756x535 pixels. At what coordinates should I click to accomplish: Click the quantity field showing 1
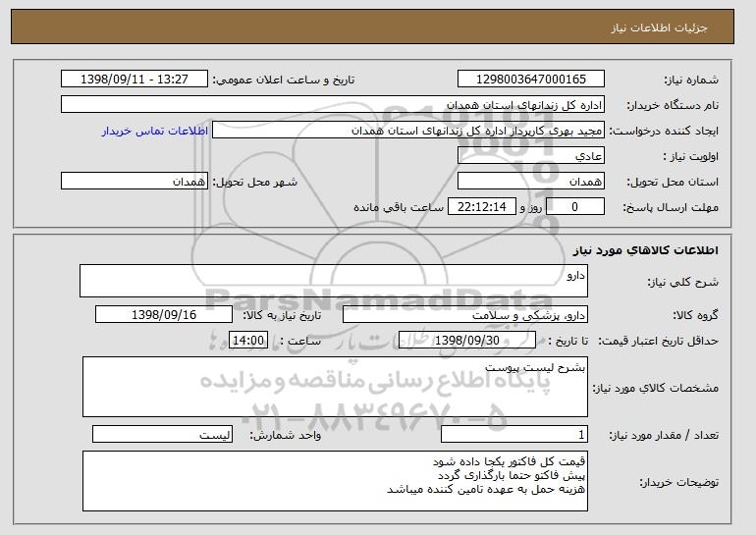point(514,434)
